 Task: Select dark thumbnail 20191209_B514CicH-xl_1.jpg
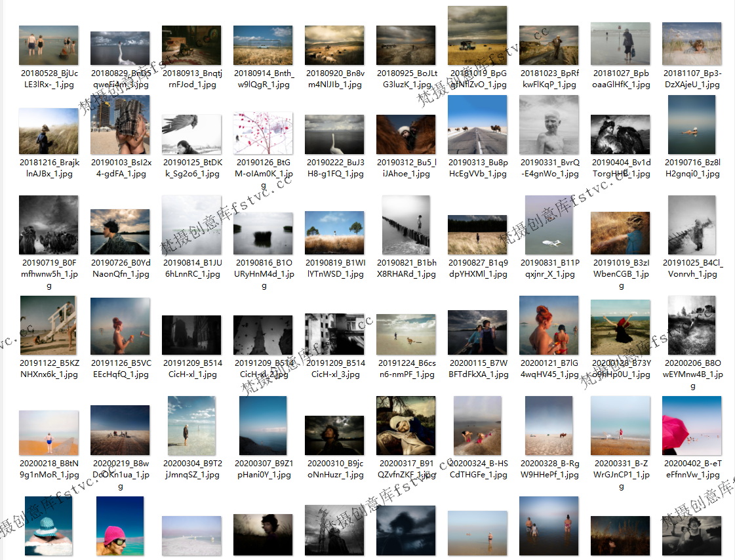191,334
